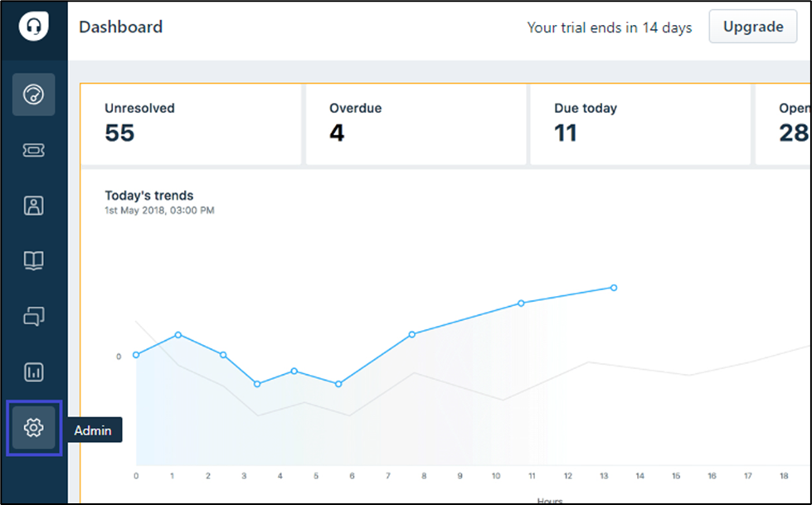Viewport: 812px width, 505px height.
Task: Open the Solutions book icon
Action: point(34,260)
